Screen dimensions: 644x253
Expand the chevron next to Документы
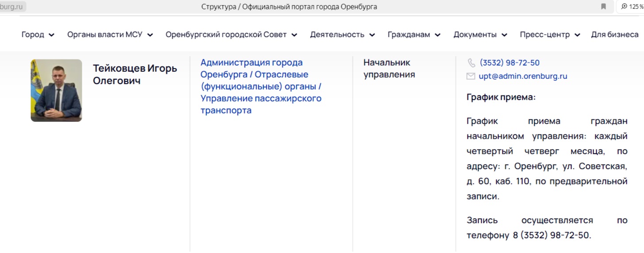coord(504,35)
